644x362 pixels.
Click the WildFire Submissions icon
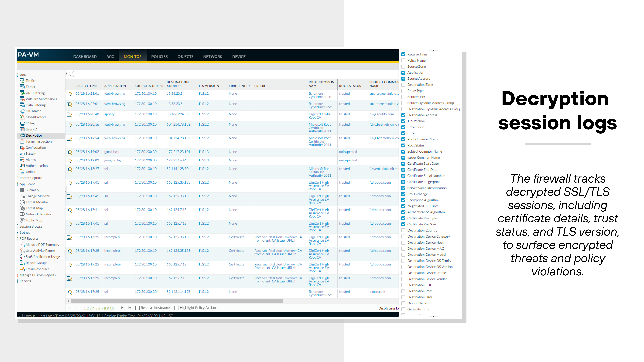(22, 99)
